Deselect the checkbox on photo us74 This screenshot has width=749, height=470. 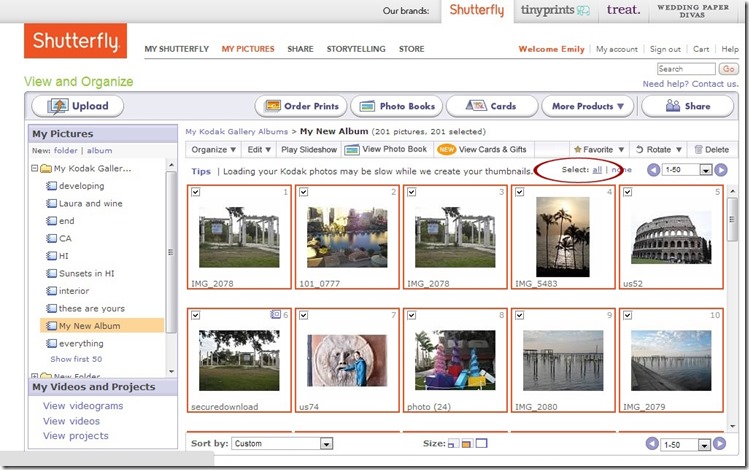(303, 315)
